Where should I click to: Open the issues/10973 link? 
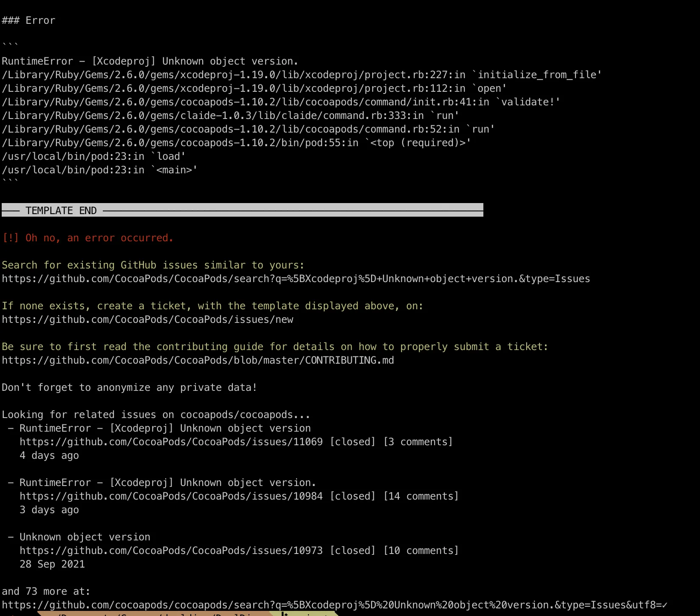click(x=171, y=551)
